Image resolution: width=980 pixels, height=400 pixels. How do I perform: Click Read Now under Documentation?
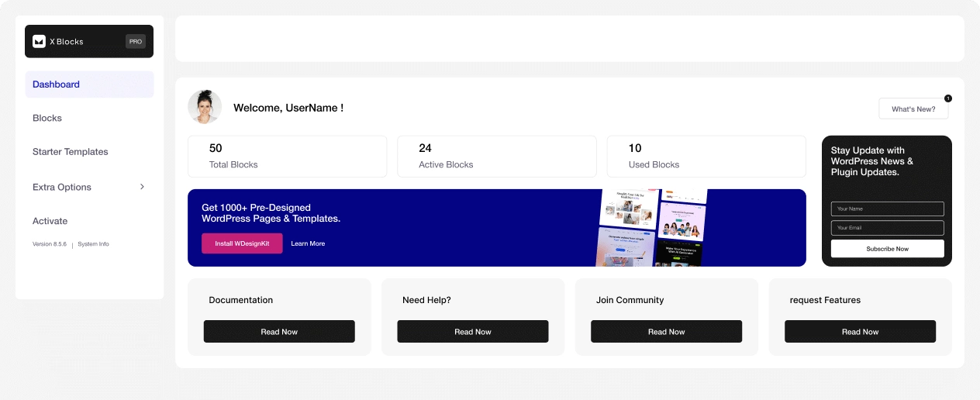point(279,332)
